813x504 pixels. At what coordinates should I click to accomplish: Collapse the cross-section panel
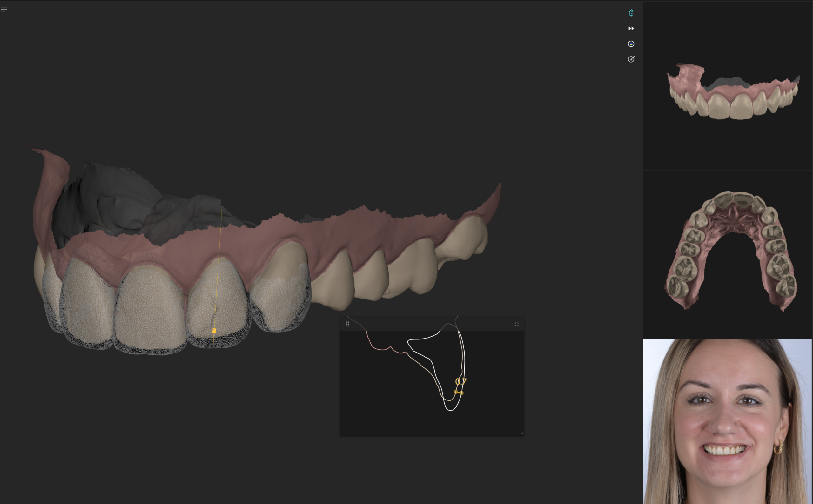(517, 324)
